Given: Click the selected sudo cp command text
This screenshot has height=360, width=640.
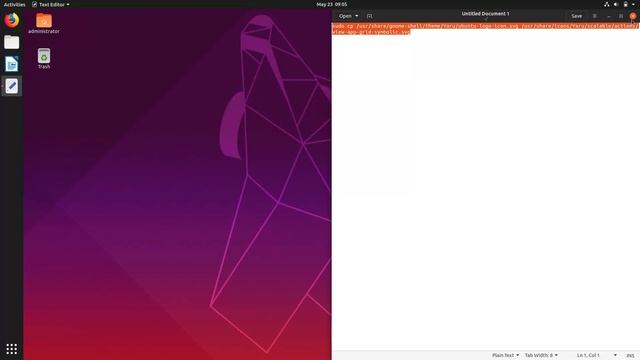Looking at the screenshot, I should 484,29.
